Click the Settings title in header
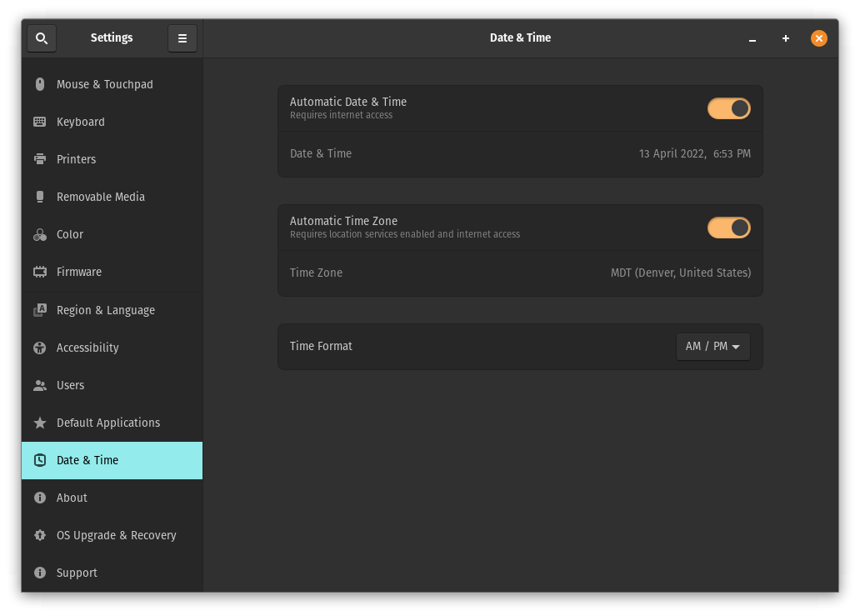Screen dimensions: 860x616 (112, 38)
